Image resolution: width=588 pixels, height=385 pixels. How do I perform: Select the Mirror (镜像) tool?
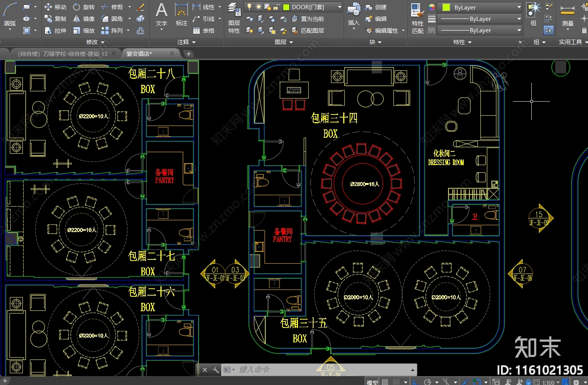(x=84, y=19)
